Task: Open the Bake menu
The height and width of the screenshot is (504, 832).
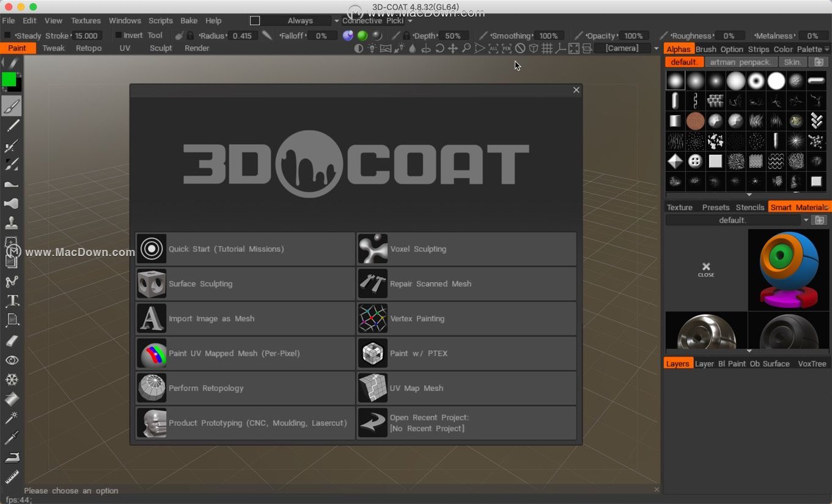Action: click(x=189, y=21)
